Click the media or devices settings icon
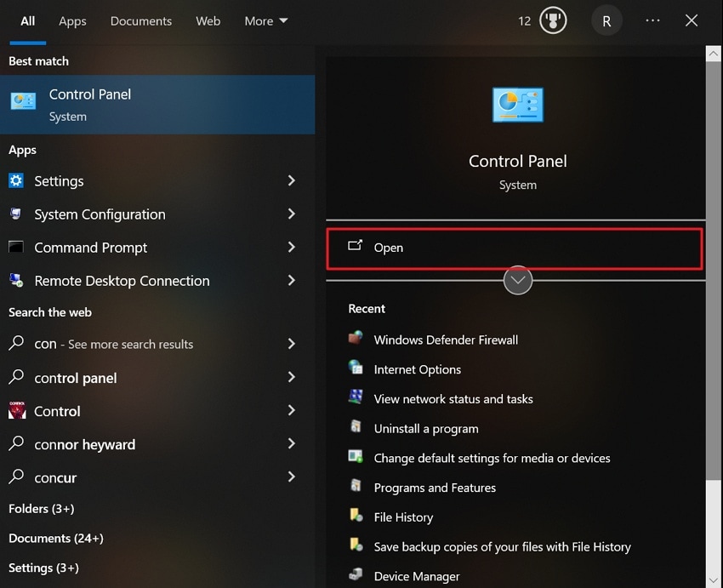The height and width of the screenshot is (588, 723). pyautogui.click(x=356, y=457)
